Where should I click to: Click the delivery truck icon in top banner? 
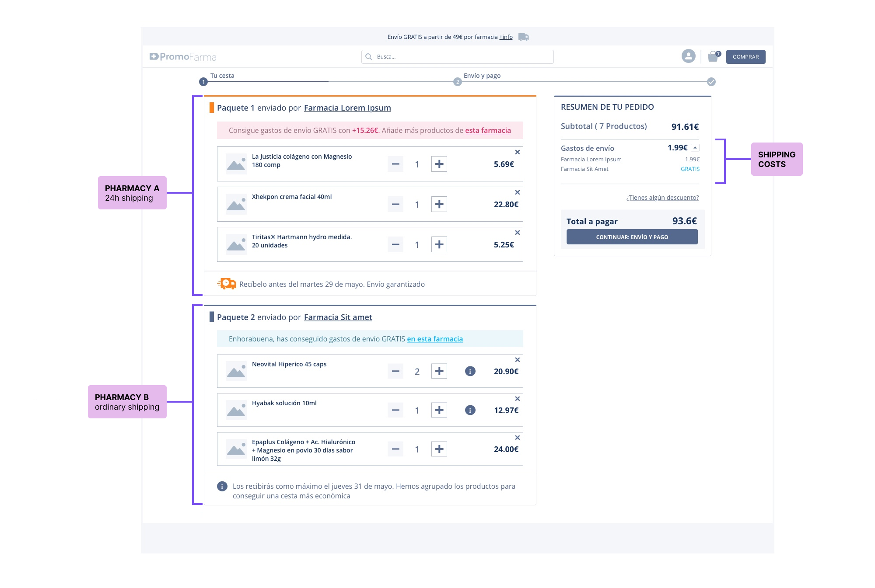(x=524, y=37)
